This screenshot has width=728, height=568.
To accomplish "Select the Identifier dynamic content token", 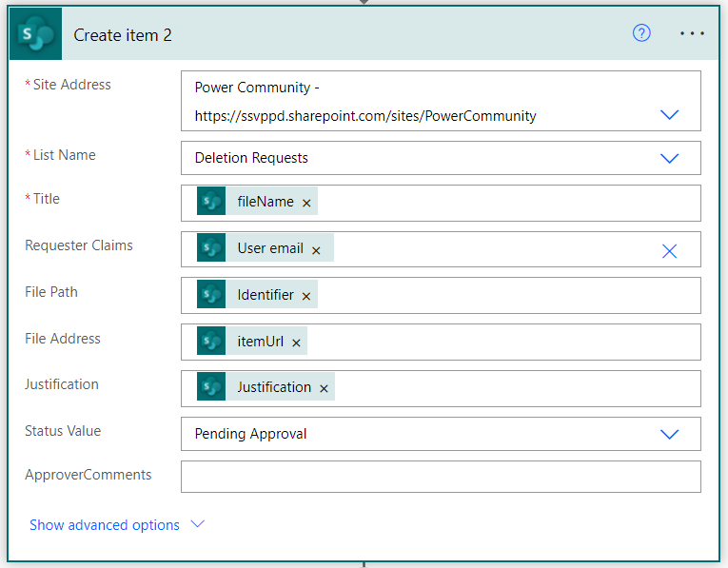I will tap(257, 294).
